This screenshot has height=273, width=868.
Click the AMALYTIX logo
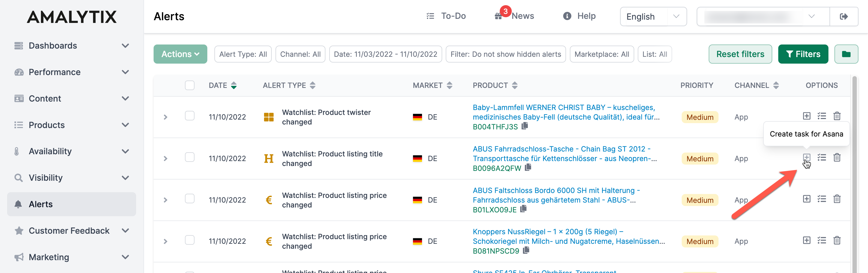71,17
